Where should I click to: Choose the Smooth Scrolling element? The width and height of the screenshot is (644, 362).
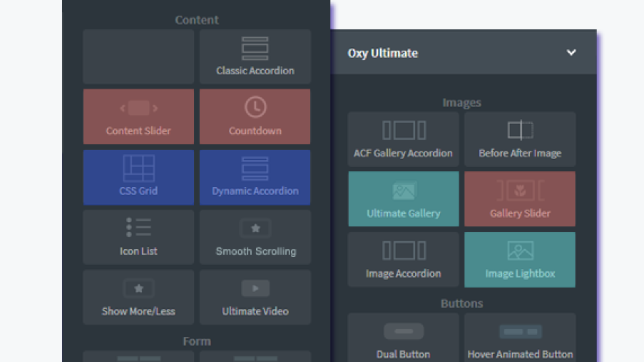(x=255, y=237)
